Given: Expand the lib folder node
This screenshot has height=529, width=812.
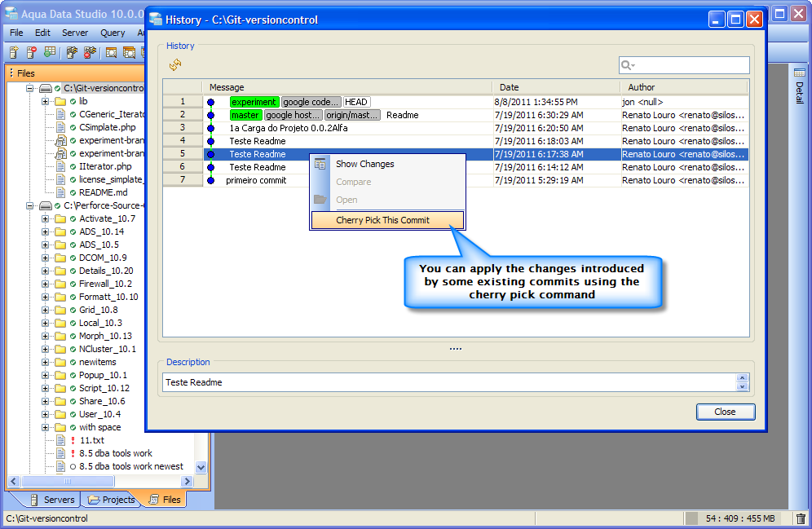Looking at the screenshot, I should click(46, 101).
